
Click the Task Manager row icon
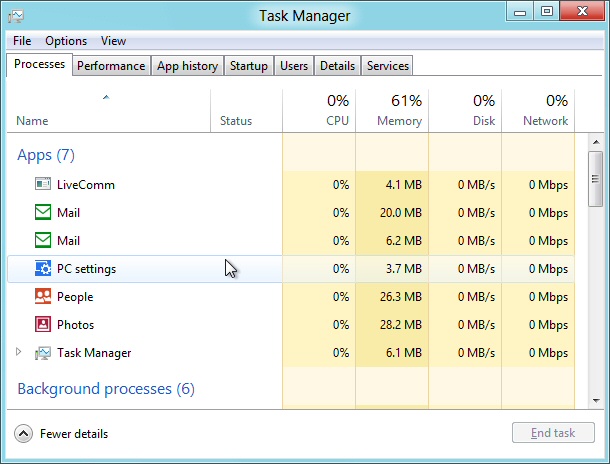[43, 353]
